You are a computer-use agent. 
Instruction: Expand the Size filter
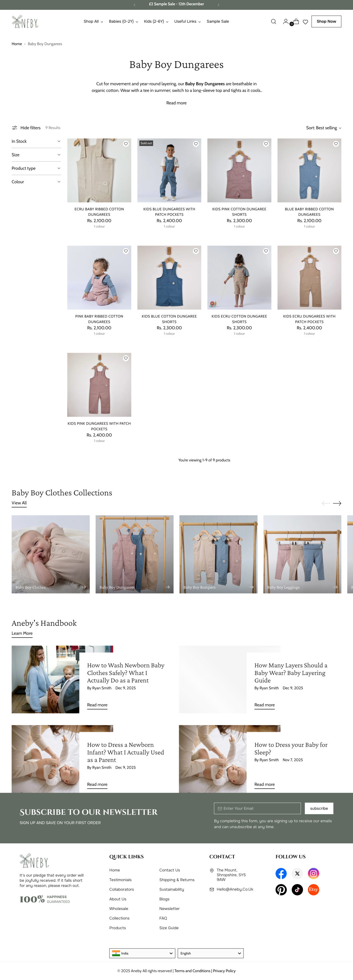point(36,155)
